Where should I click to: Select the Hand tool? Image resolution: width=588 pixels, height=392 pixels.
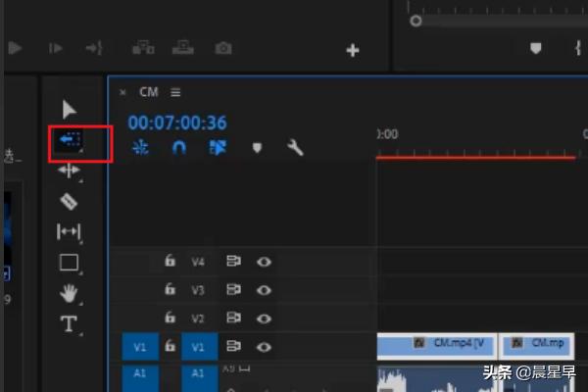tap(69, 292)
